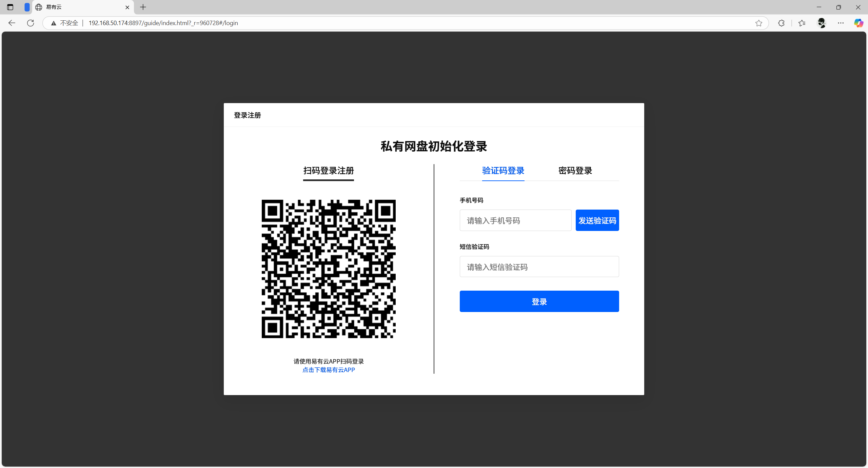Click the 发送验证码 button

(597, 220)
